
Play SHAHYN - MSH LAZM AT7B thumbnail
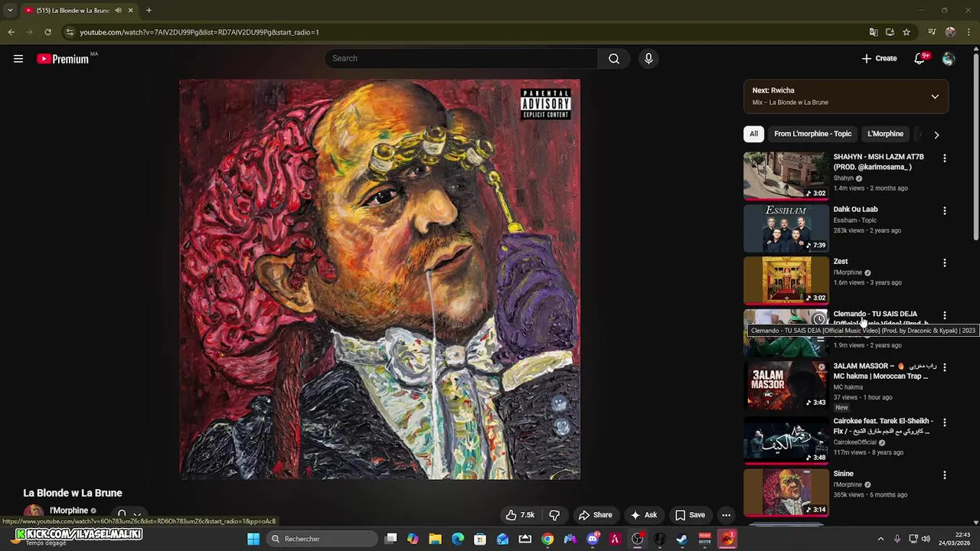786,175
